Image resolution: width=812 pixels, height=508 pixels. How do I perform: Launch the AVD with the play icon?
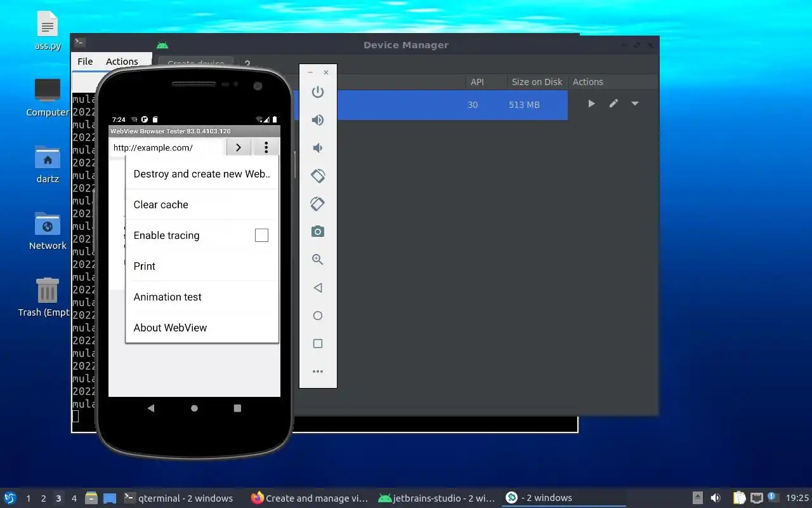click(591, 104)
